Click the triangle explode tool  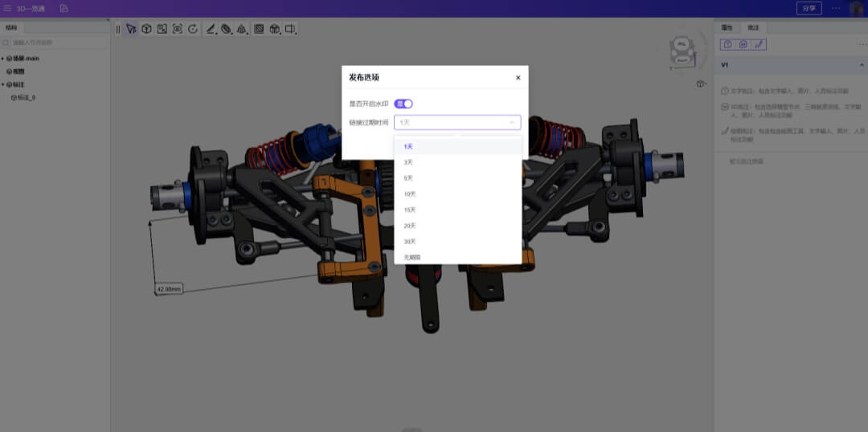242,30
